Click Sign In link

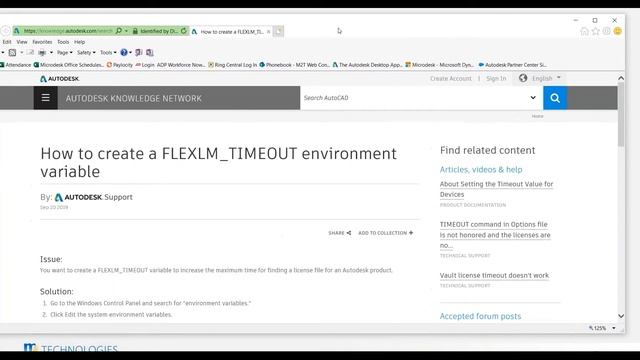(496, 78)
